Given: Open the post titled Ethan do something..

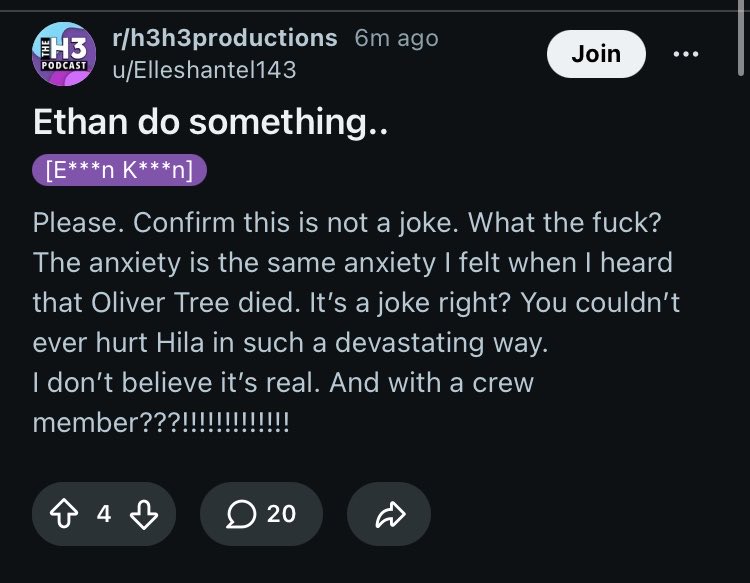Looking at the screenshot, I should coord(210,122).
